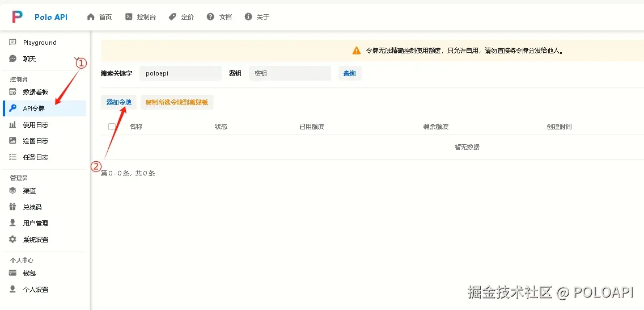
Task: Click the Polo API brand title link
Action: pyautogui.click(x=51, y=17)
